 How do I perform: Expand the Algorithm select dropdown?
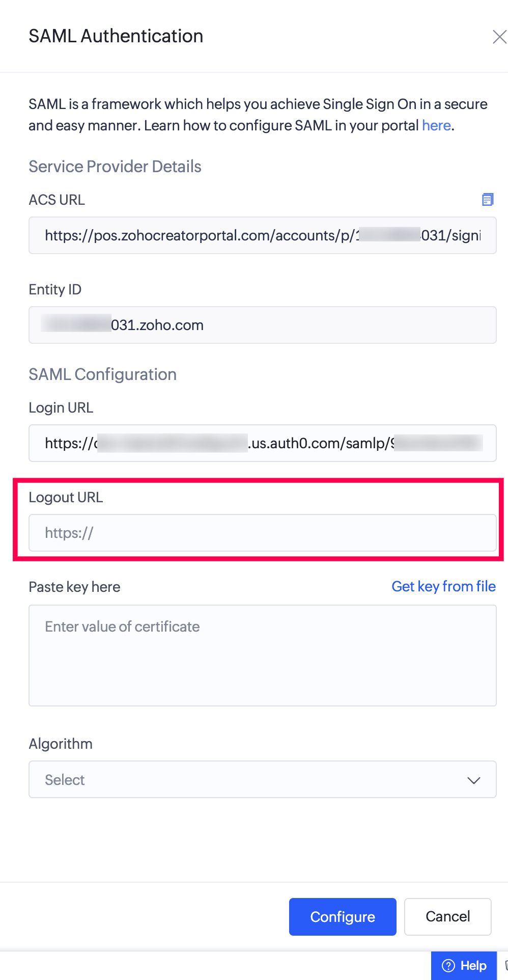click(262, 779)
